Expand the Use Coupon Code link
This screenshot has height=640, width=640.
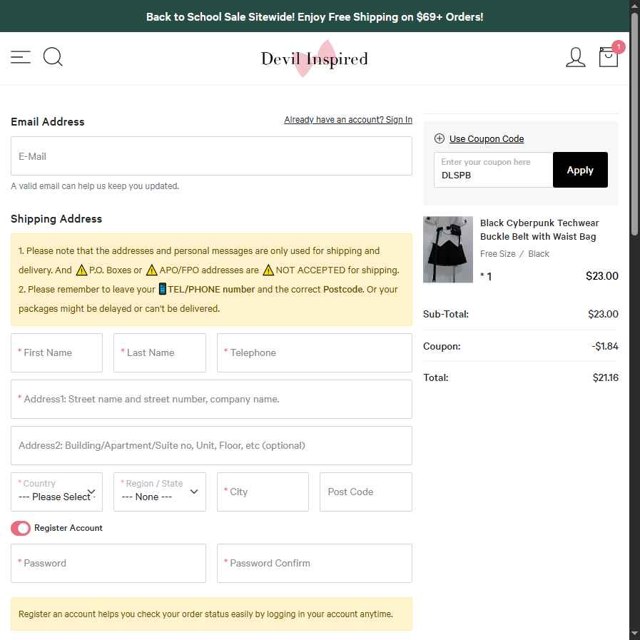coord(486,139)
